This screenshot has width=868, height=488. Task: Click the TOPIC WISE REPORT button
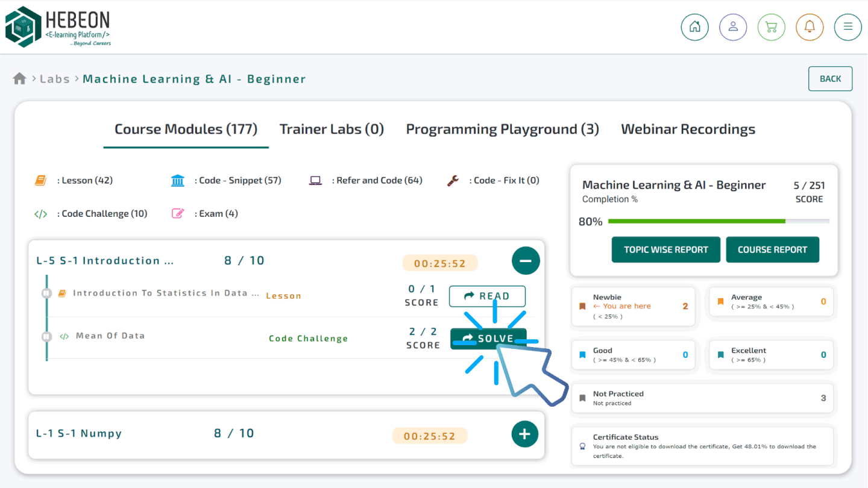665,249
